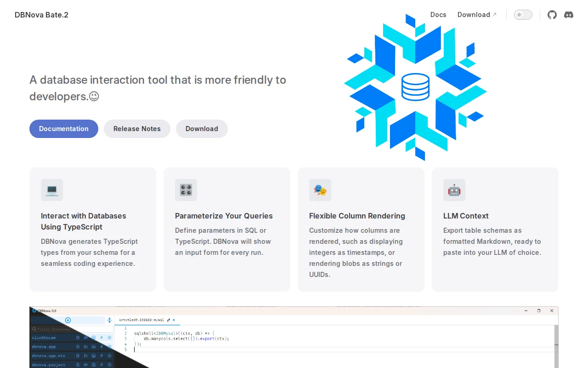This screenshot has height=368, width=588.
Task: Click the folder icon on the dbnova.app.mis row
Action: click(x=85, y=356)
